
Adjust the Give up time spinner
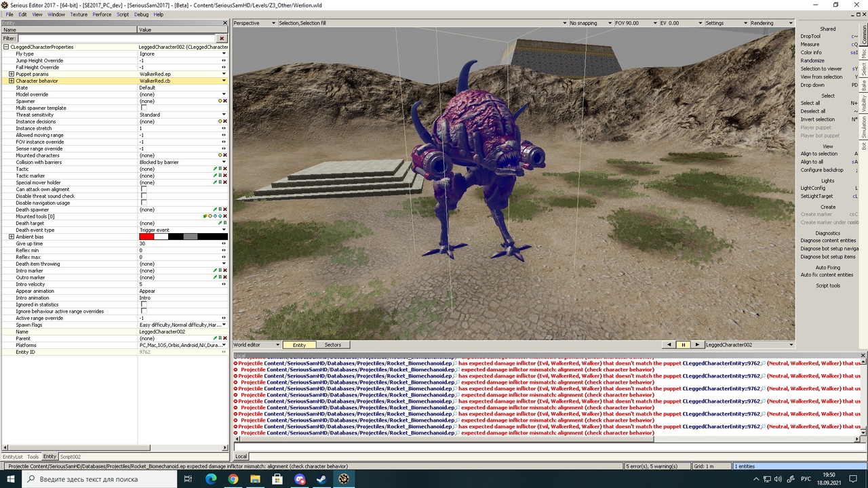pos(224,243)
